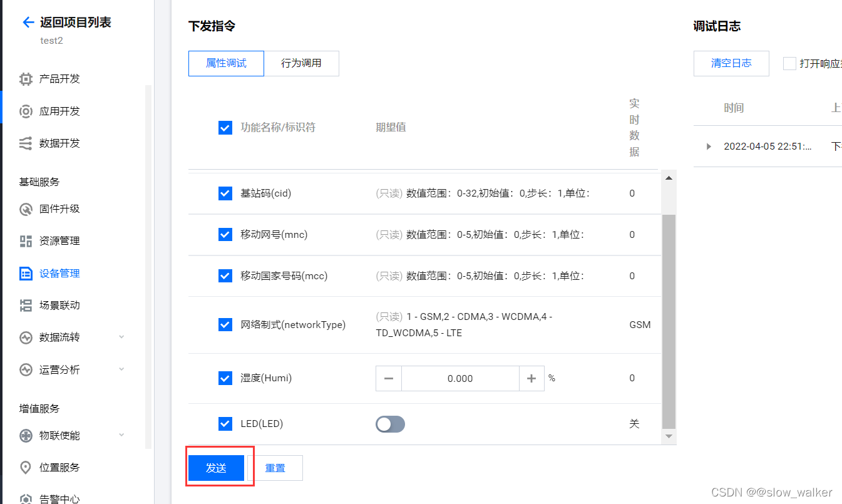
Task: Click the GSM real-time value
Action: 640,325
